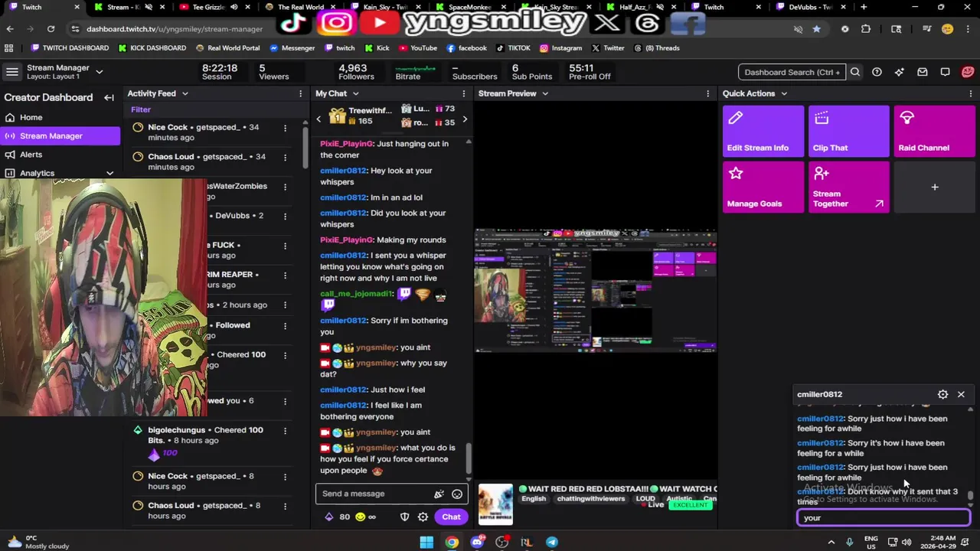Open browser extensions puzzle icon

[x=866, y=29]
